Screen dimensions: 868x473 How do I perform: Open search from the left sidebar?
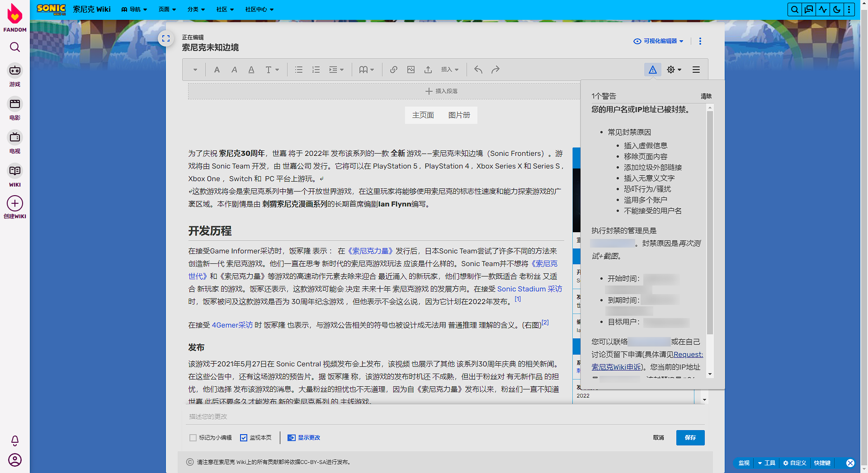pos(15,47)
